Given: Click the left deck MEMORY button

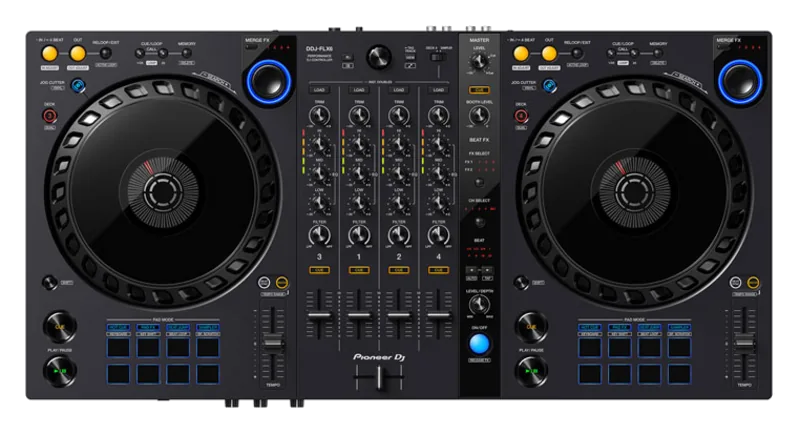Looking at the screenshot, I should (187, 53).
